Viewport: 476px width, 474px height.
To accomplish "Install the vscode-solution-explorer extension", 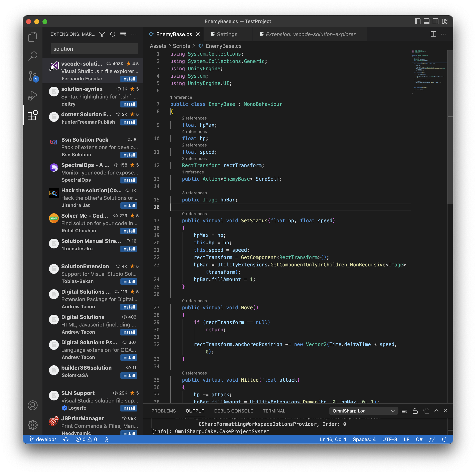I will coord(129,79).
